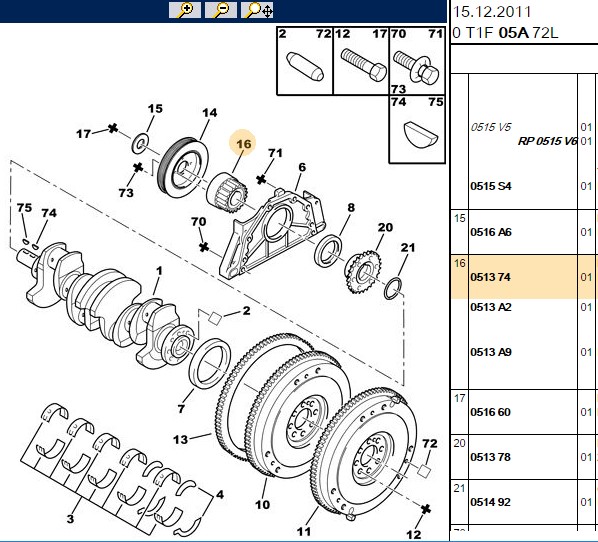Image resolution: width=598 pixels, height=542 pixels.
Task: Click callout 1 crankshaft label
Action: 159,271
